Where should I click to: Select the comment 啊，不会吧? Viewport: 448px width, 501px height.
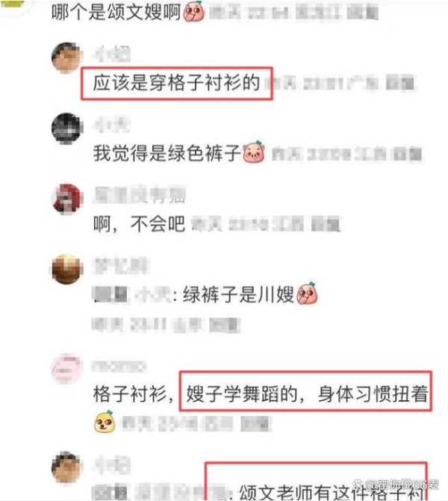(x=139, y=223)
